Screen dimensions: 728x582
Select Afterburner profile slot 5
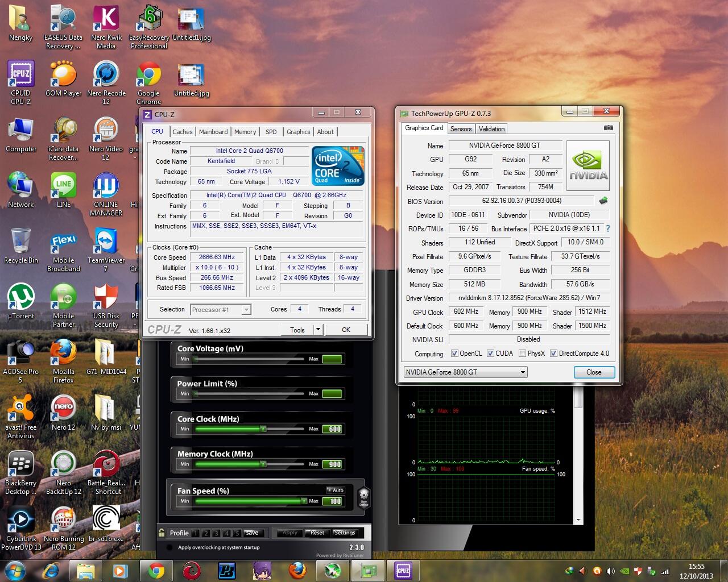(237, 533)
